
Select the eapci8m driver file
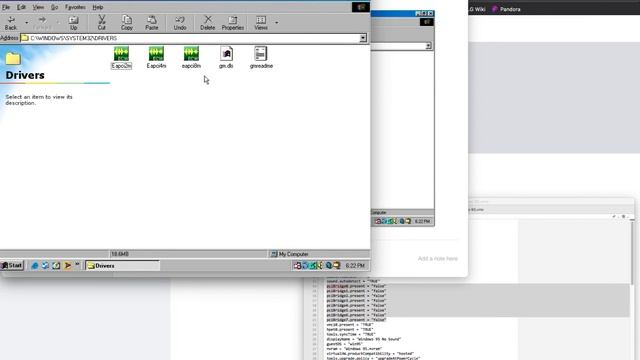click(191, 58)
